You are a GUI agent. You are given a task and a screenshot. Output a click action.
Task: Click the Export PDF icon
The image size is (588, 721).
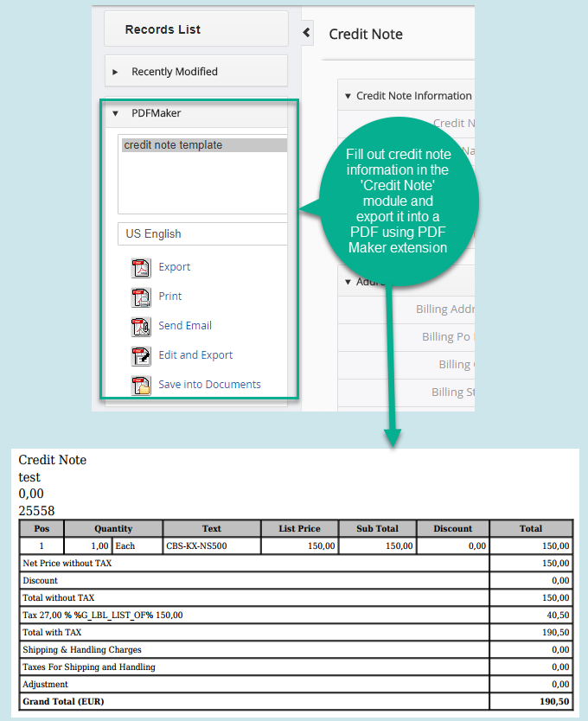coord(141,268)
